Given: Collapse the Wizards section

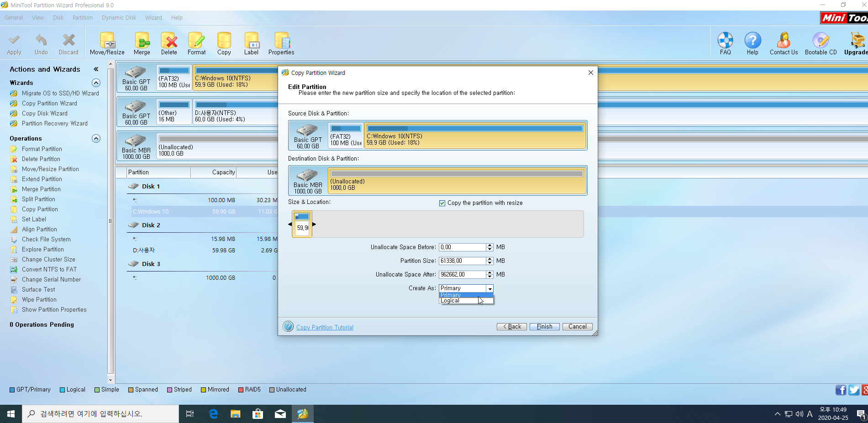Looking at the screenshot, I should pyautogui.click(x=96, y=83).
